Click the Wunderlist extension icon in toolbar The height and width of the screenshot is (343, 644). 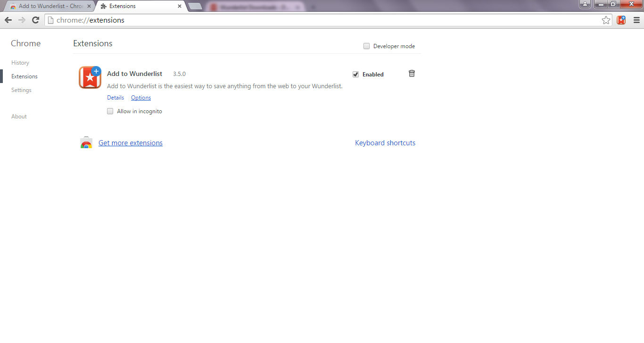[x=621, y=20]
